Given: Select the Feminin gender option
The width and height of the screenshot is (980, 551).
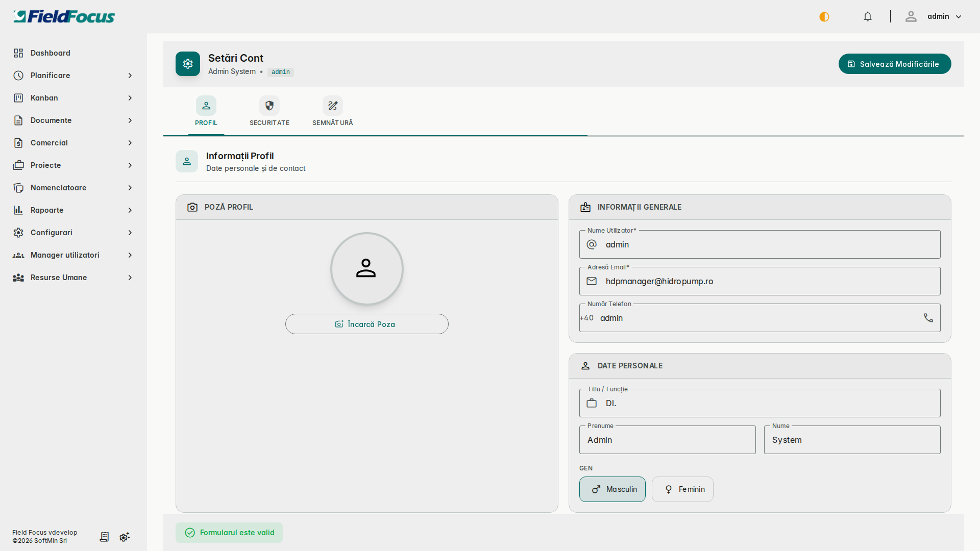Looking at the screenshot, I should (x=682, y=489).
